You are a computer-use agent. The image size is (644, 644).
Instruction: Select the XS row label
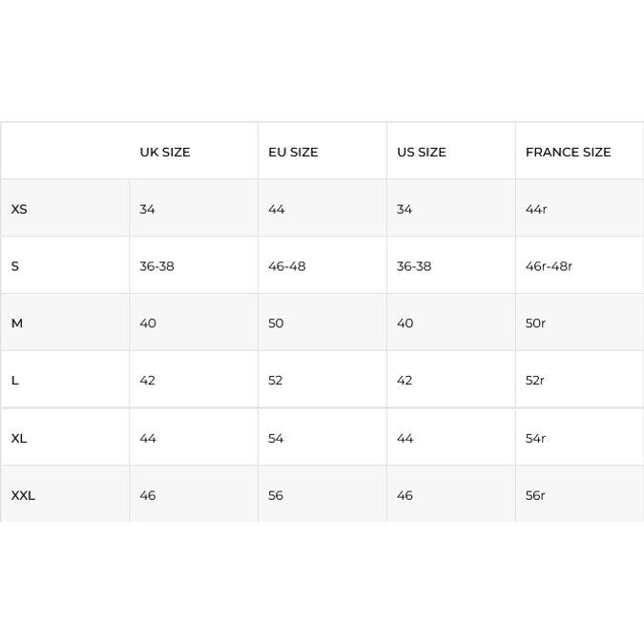coord(19,209)
